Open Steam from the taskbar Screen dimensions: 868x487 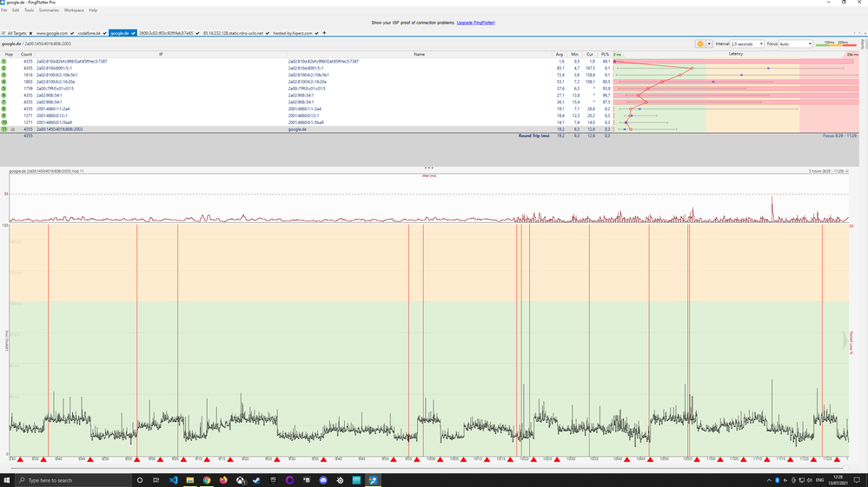click(256, 480)
